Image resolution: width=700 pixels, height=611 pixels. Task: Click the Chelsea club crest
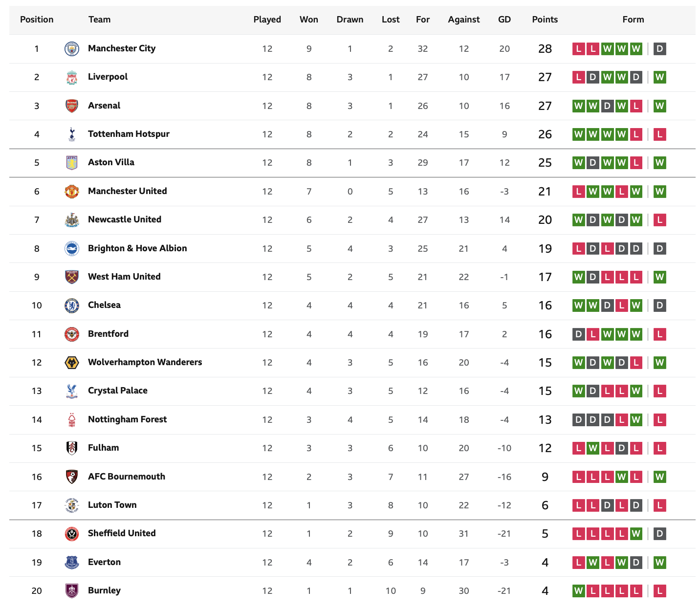pos(72,305)
